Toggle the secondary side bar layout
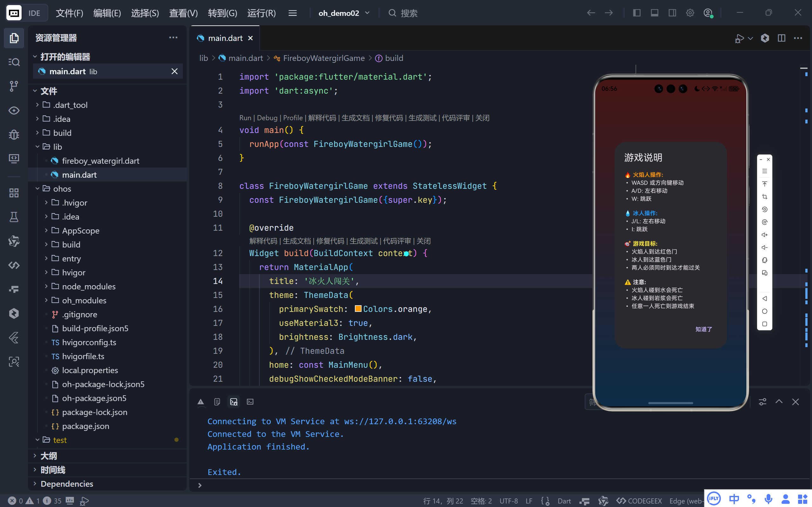The width and height of the screenshot is (812, 507). click(x=672, y=13)
